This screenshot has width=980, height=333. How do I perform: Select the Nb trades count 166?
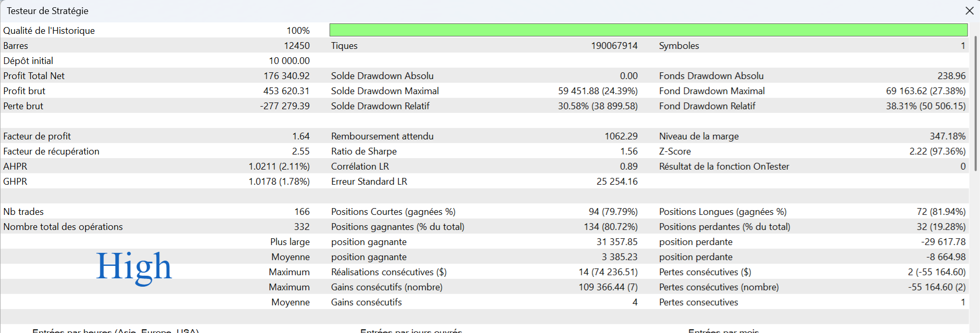coord(301,212)
